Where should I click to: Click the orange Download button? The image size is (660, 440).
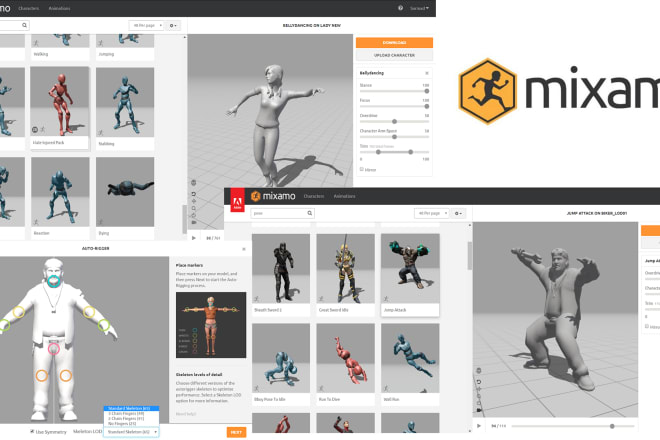[394, 43]
